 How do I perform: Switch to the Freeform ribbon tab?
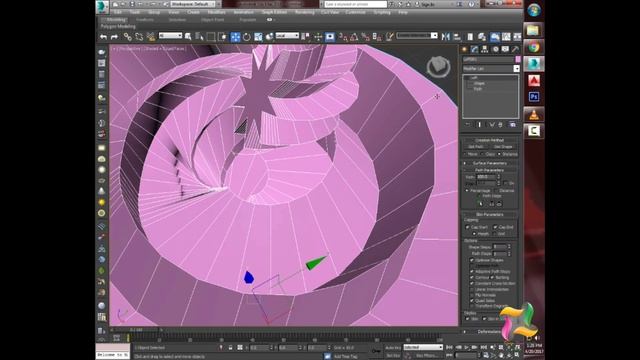pyautogui.click(x=145, y=20)
